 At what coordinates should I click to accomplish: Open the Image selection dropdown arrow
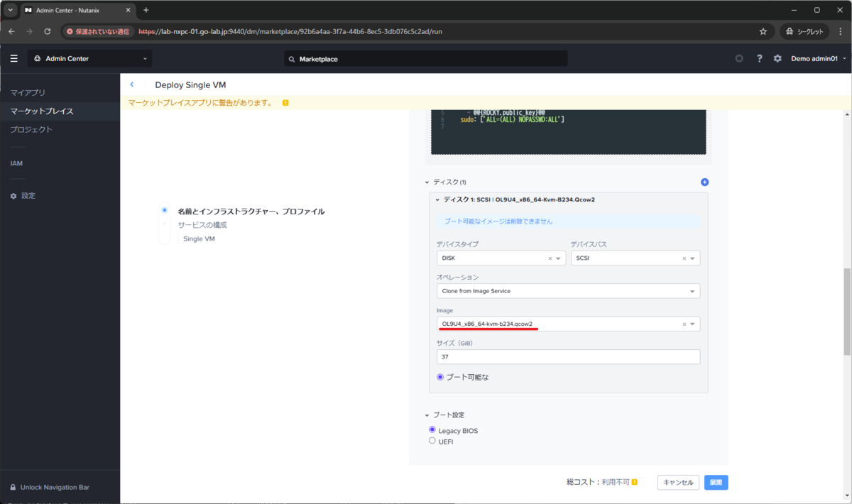click(x=692, y=324)
